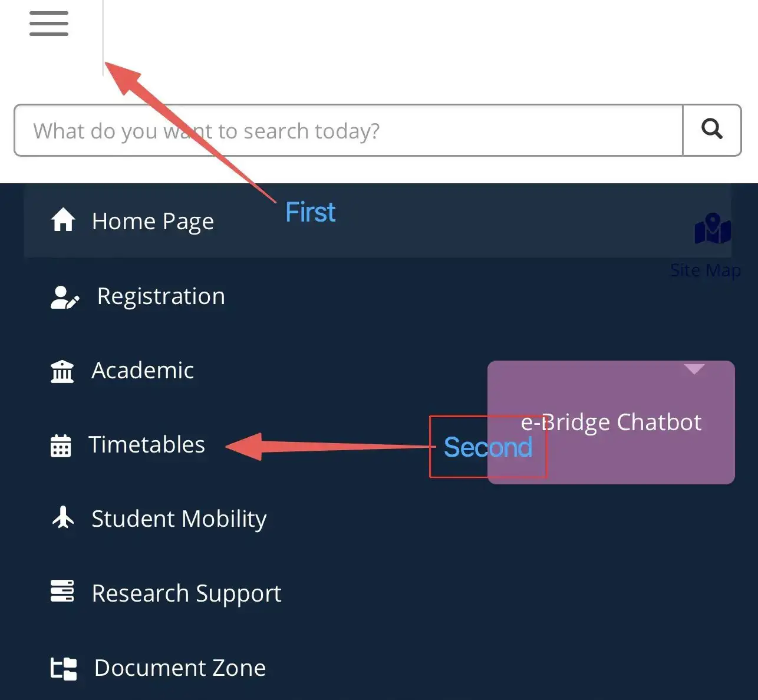Open the Home Page menu item

pyautogui.click(x=153, y=222)
